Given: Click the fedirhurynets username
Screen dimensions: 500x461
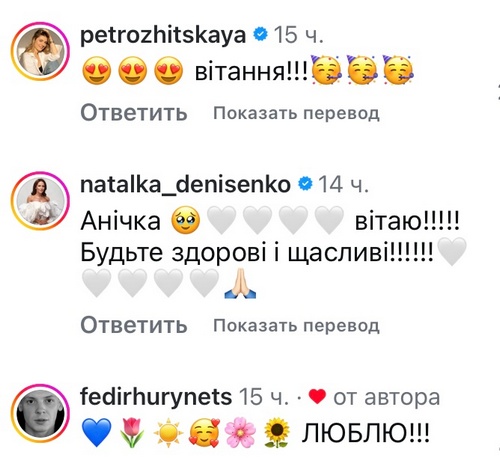Looking at the screenshot, I should pos(156,397).
